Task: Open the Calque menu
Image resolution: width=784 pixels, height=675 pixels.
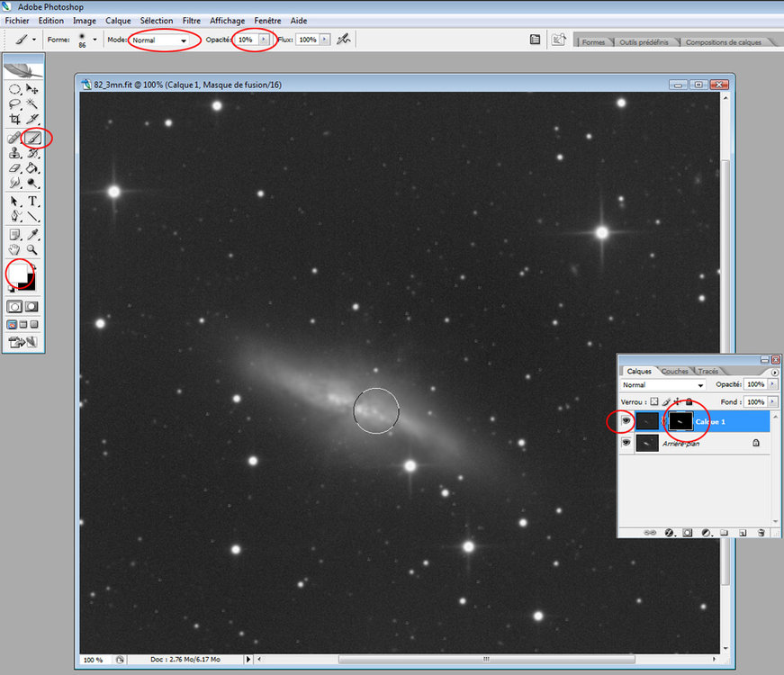Action: (118, 21)
